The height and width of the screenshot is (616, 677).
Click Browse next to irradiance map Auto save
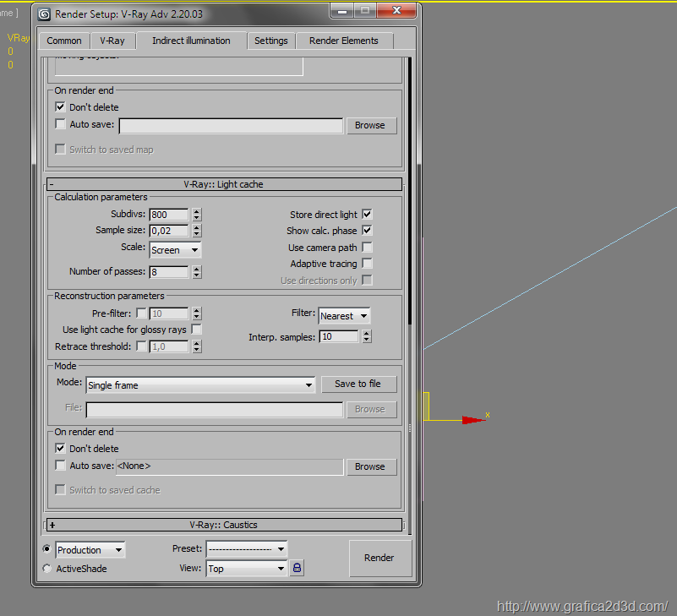[371, 125]
